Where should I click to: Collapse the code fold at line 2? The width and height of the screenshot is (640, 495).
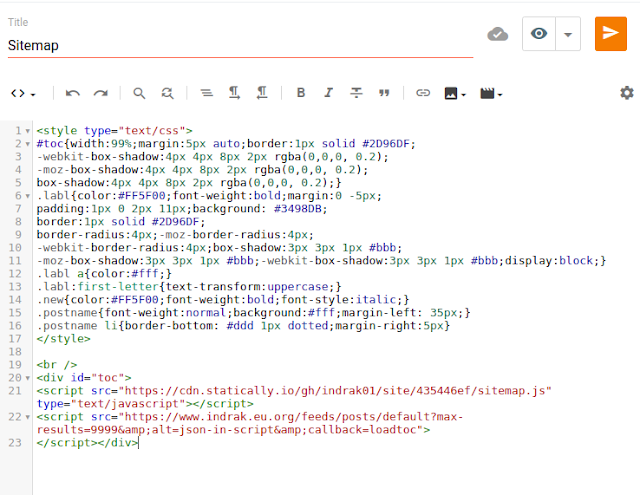(x=28, y=144)
